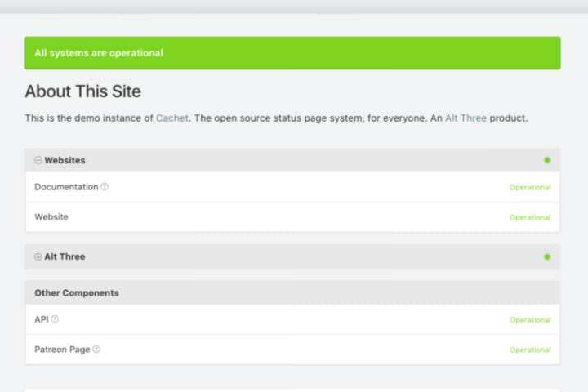The image size is (588, 392).
Task: Select the Patreon Page component name
Action: point(62,350)
